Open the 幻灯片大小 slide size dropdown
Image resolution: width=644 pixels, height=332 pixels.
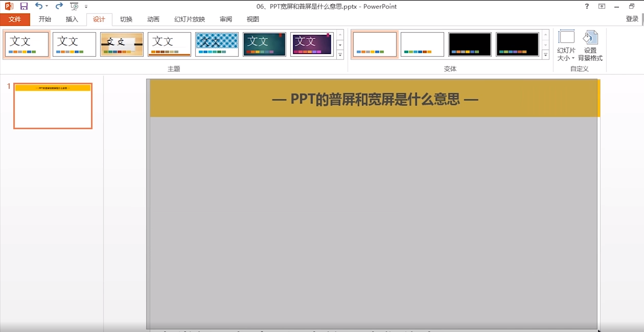pos(566,45)
